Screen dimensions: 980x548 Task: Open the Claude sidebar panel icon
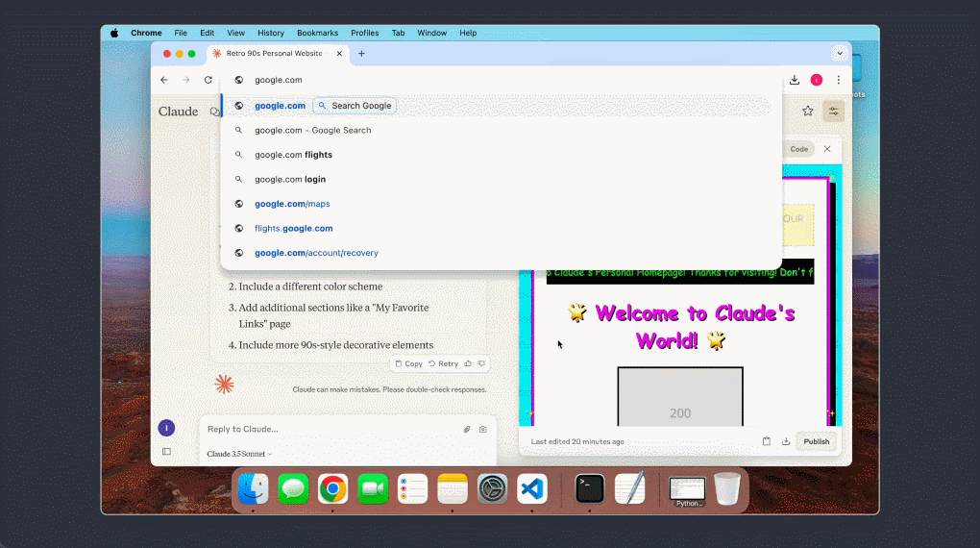(166, 452)
